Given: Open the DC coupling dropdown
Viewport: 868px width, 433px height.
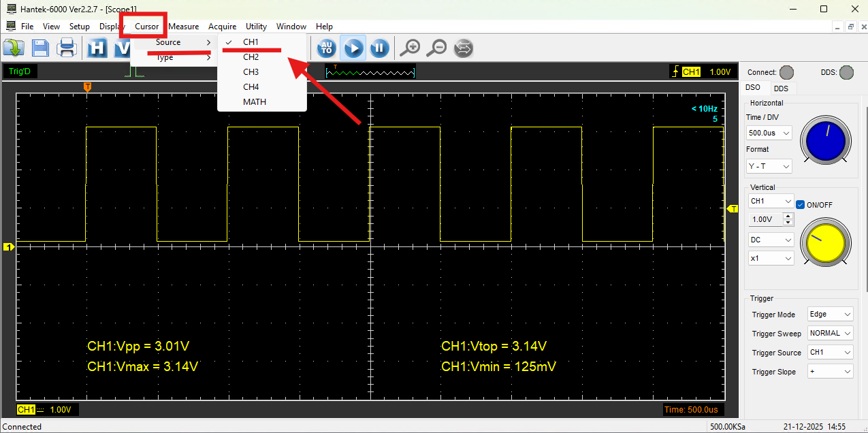Looking at the screenshot, I should [771, 240].
